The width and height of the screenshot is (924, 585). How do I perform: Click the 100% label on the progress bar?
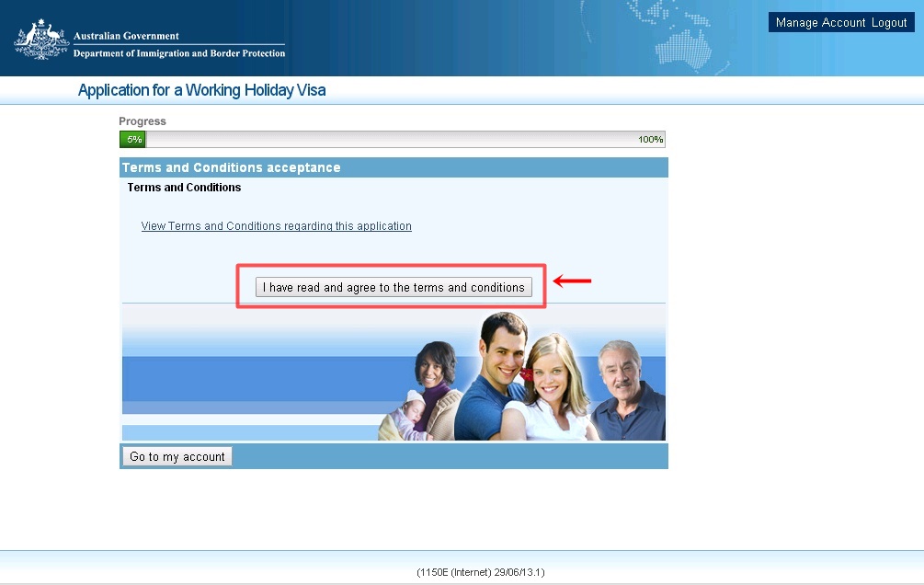[x=650, y=140]
